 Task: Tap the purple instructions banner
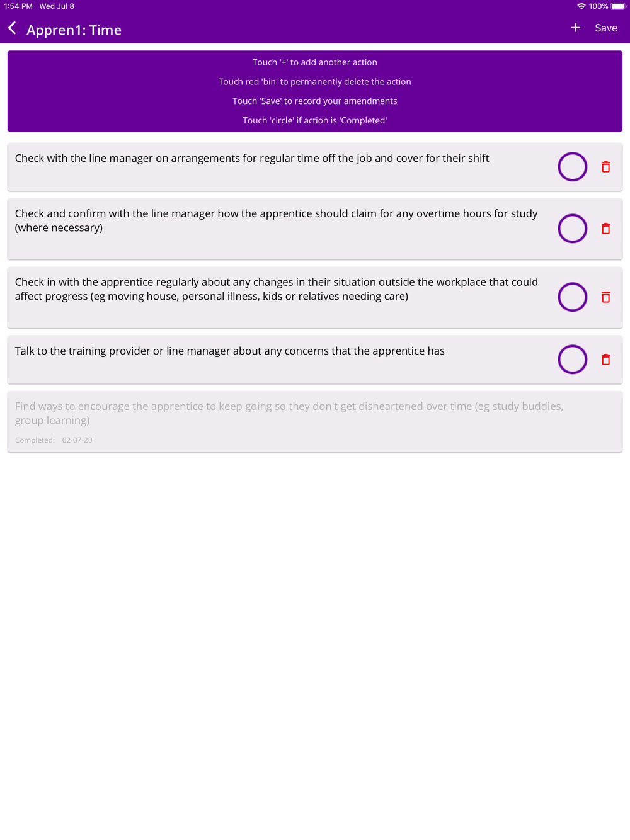tap(315, 91)
